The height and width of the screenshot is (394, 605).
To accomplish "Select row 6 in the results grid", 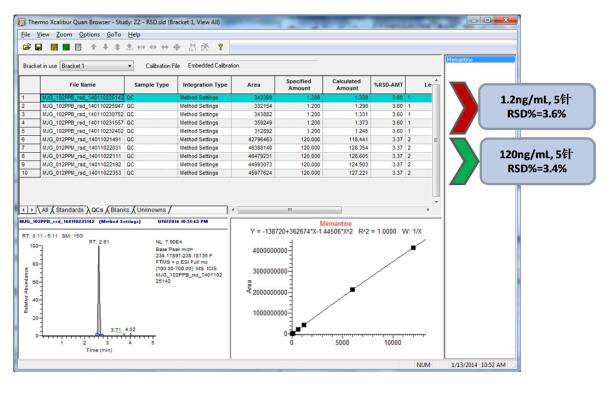I will [x=226, y=139].
